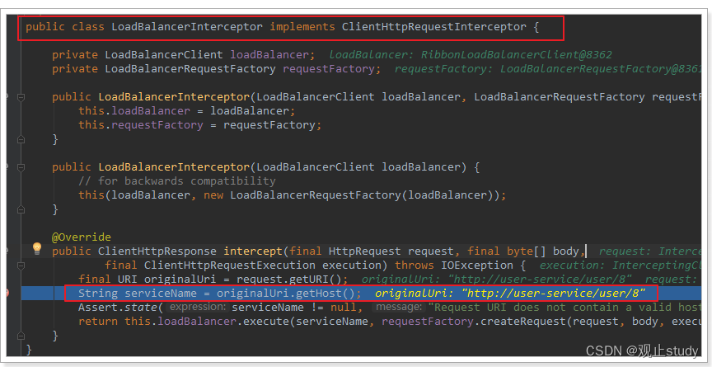This screenshot has width=716, height=369.
Task: Collapse the single-argument LoadBalancerInterceptor constructor
Action: pos(21,167)
